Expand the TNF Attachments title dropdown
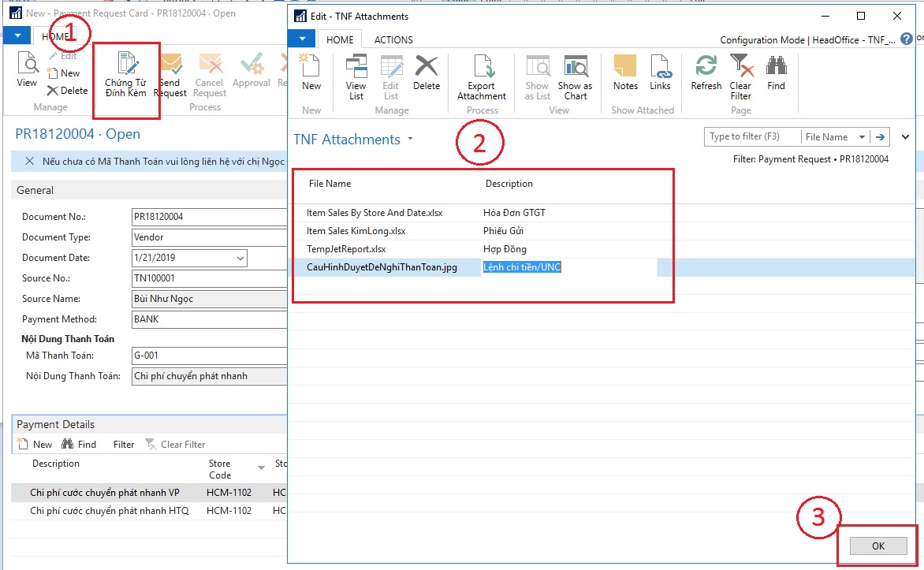 point(410,139)
